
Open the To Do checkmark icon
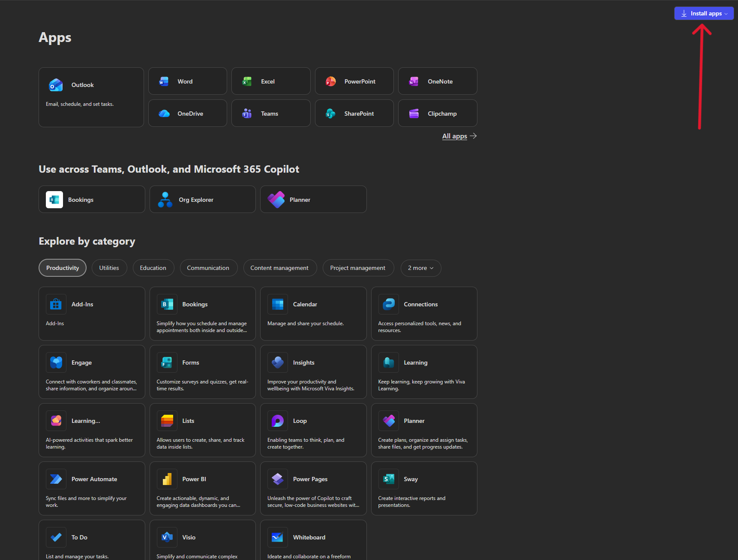[56, 537]
